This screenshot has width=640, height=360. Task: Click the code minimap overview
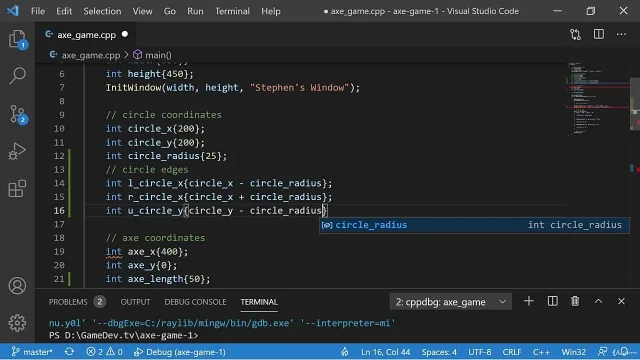point(598,98)
